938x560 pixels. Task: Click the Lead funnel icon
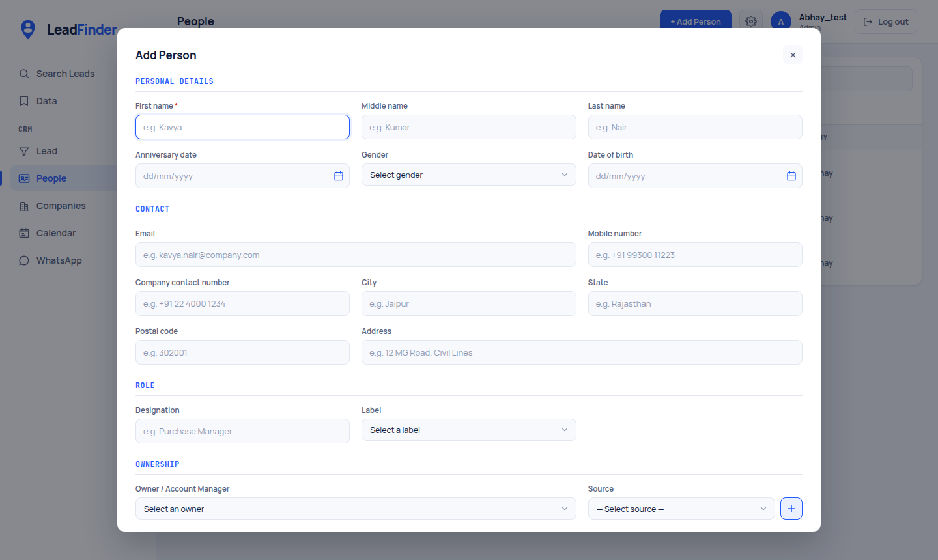point(24,151)
